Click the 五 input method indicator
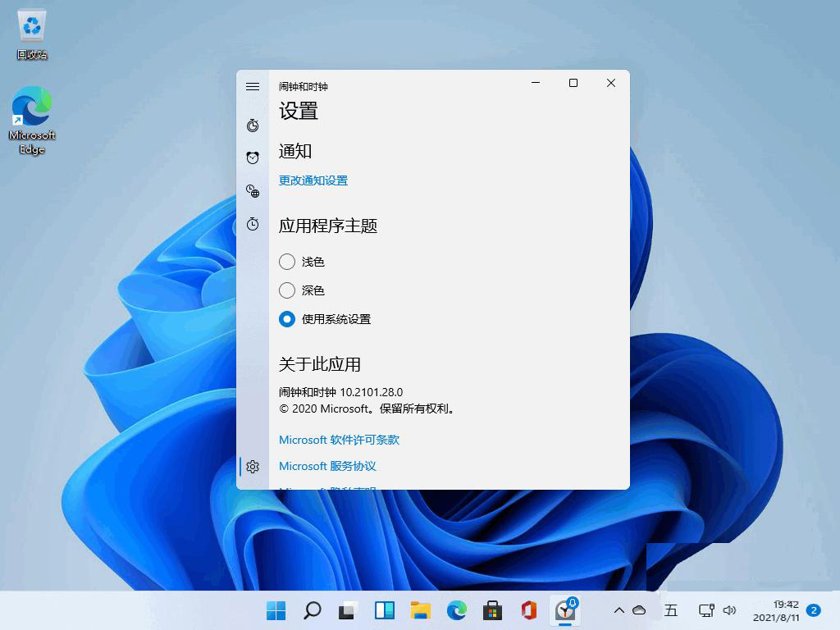The height and width of the screenshot is (630, 840). [x=671, y=610]
